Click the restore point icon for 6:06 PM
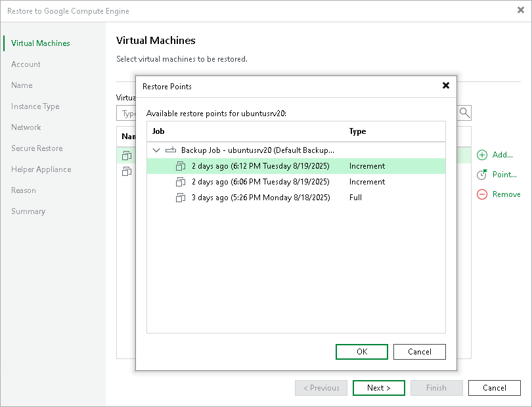532x407 pixels. pyautogui.click(x=181, y=182)
